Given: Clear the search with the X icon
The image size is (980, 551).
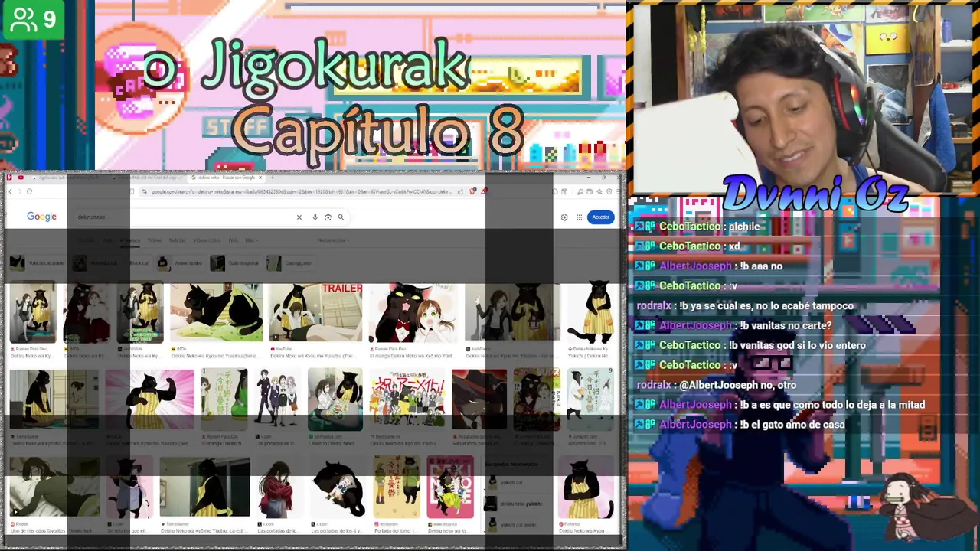Looking at the screenshot, I should pyautogui.click(x=299, y=217).
